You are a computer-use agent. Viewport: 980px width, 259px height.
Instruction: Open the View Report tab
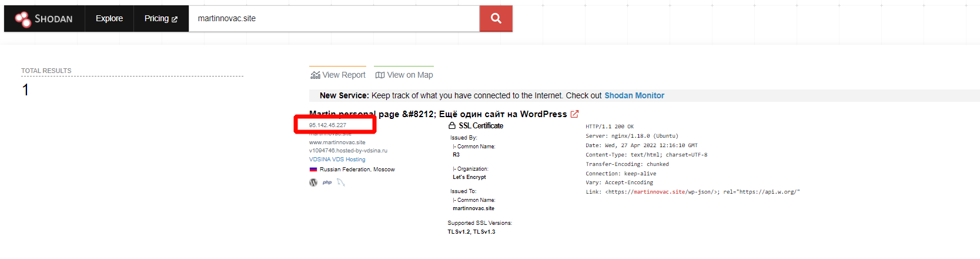[x=338, y=75]
